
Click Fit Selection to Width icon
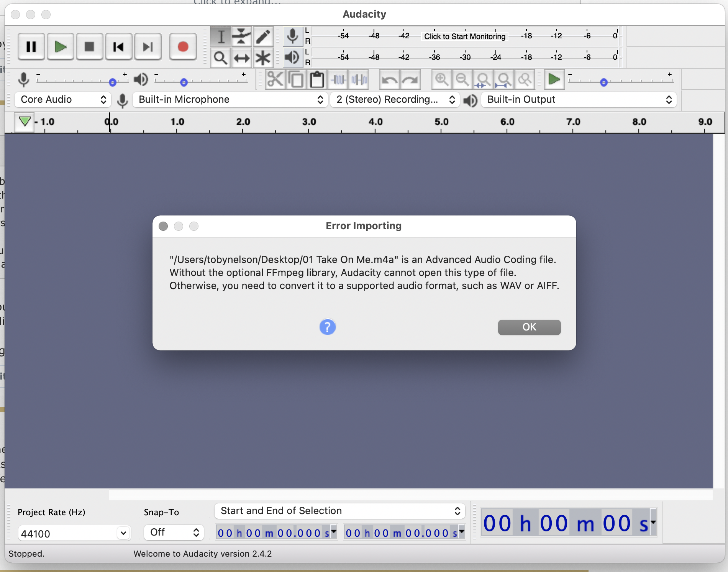[483, 80]
